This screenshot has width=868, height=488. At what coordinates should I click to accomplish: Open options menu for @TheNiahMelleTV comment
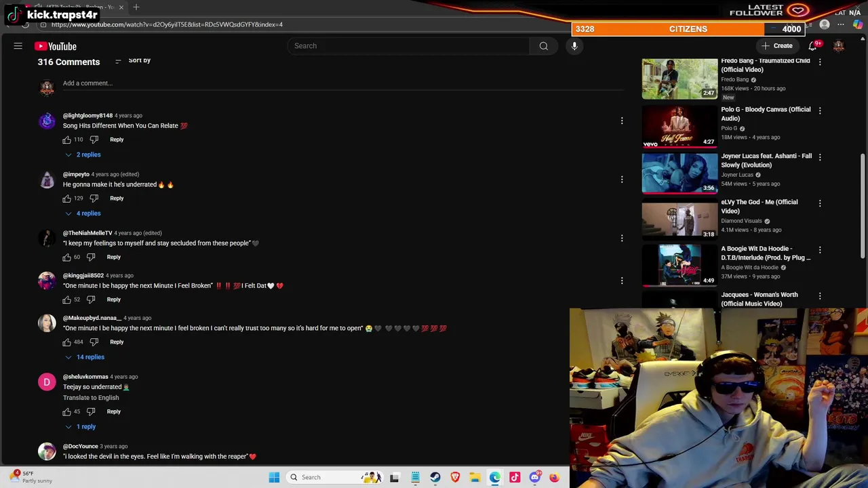[622, 239]
